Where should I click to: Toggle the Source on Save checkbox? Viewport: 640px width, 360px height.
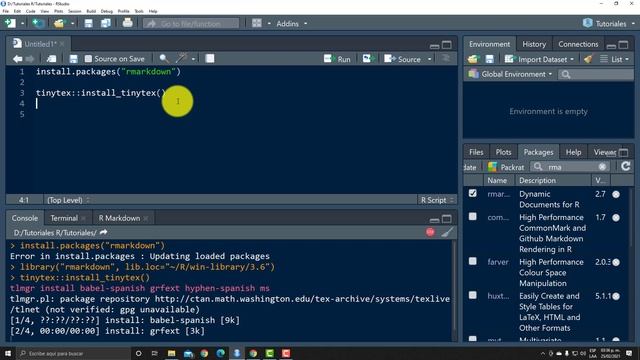point(88,59)
